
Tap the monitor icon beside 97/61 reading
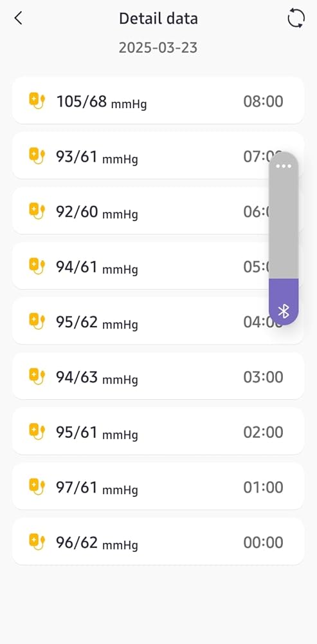(37, 486)
